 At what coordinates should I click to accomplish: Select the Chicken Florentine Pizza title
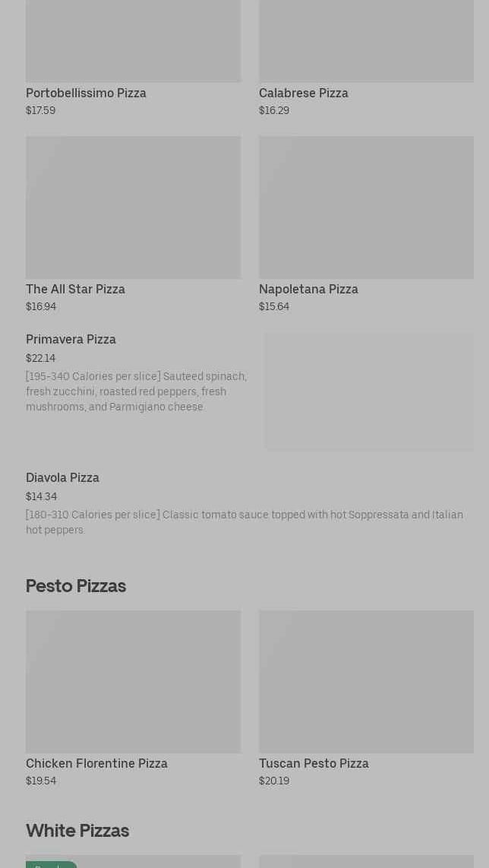click(x=96, y=764)
